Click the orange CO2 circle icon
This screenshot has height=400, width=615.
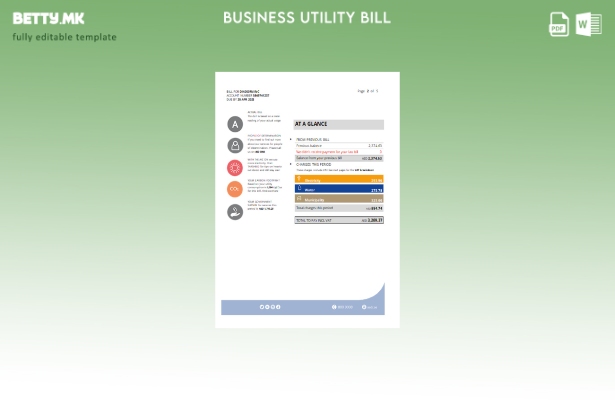(235, 189)
